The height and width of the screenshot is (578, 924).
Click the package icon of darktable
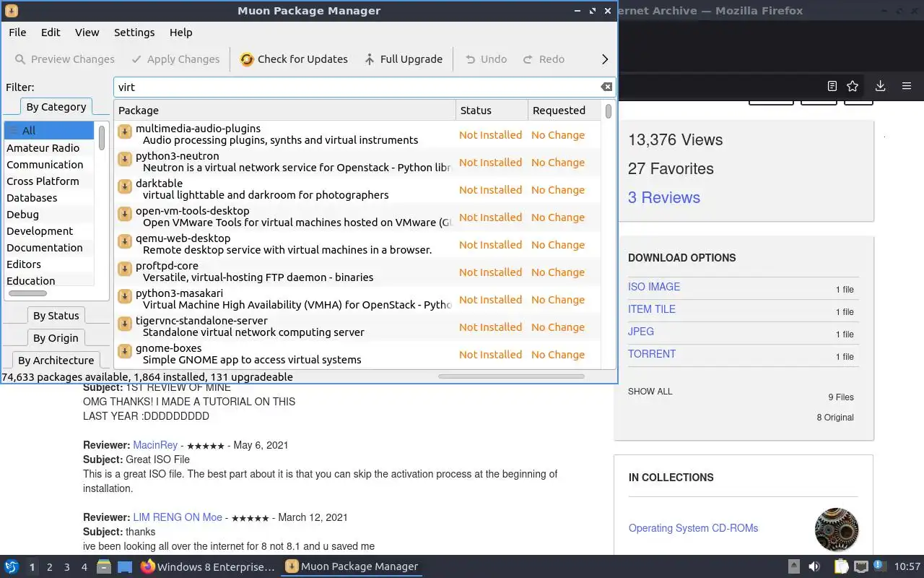point(124,186)
